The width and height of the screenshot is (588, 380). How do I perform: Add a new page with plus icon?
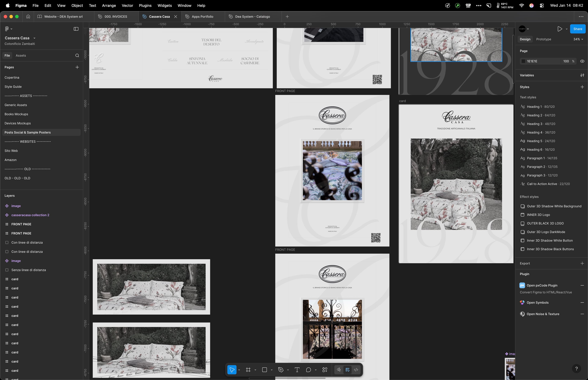tap(77, 67)
